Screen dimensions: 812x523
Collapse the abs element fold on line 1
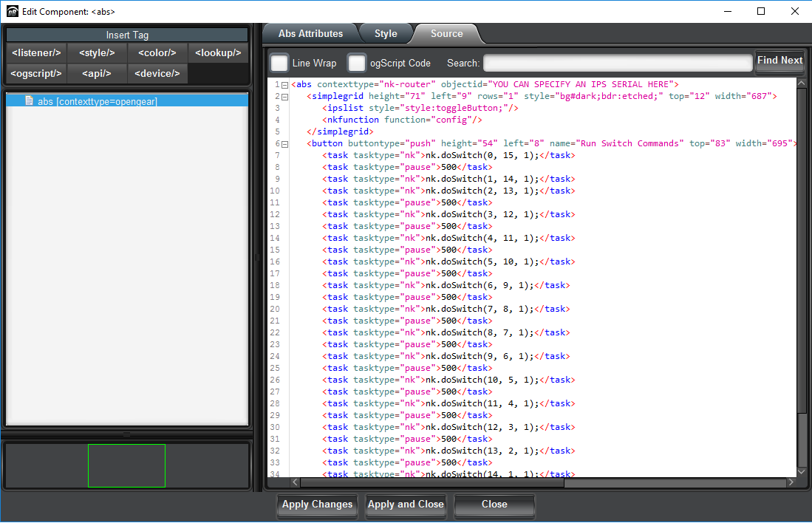pyautogui.click(x=284, y=85)
